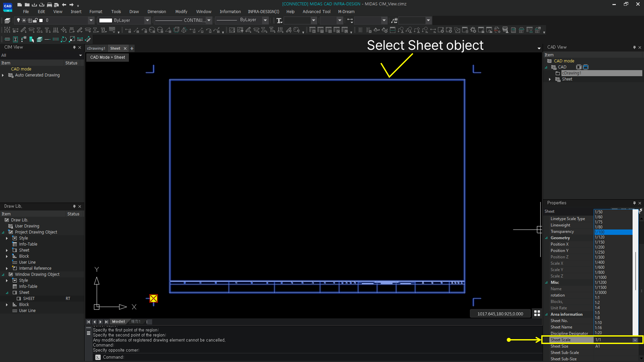Close the Draw Lib. panel
The image size is (644, 362).
click(x=80, y=206)
